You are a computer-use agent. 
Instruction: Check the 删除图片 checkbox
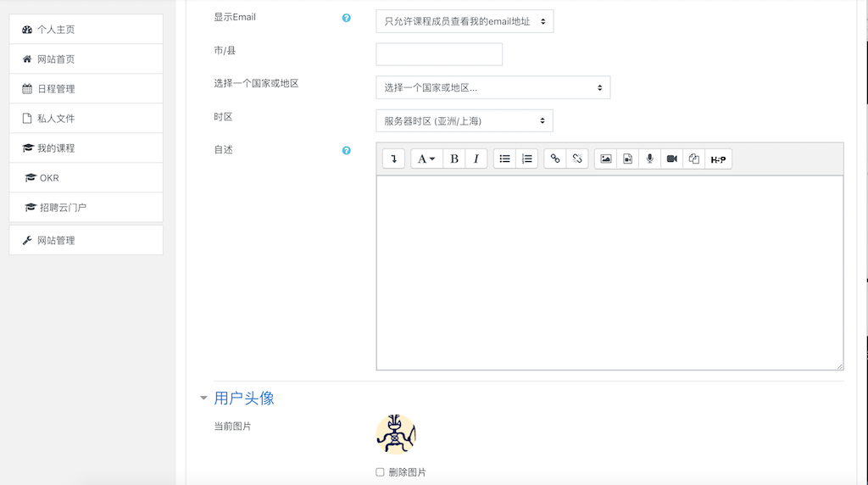coord(380,472)
